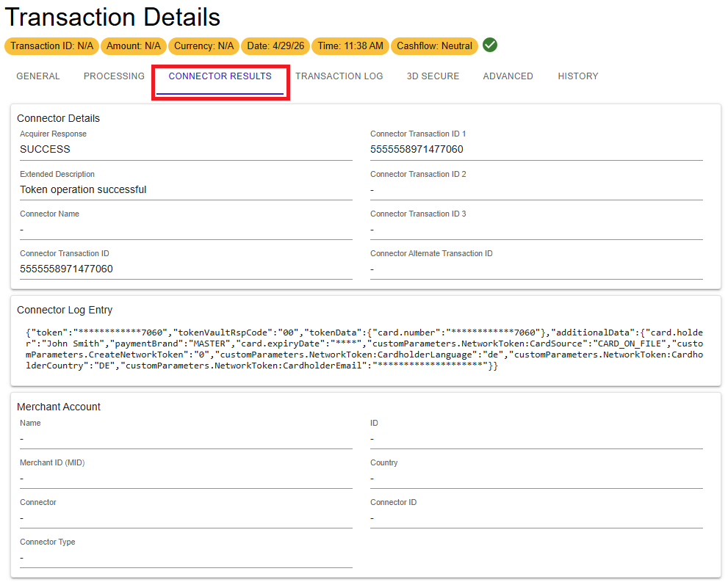Open the Advanced tab
Image resolution: width=728 pixels, height=585 pixels.
pos(508,76)
